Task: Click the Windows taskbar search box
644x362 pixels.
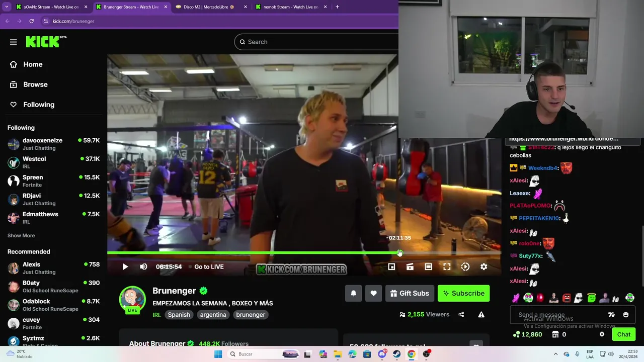Action: 263,354
